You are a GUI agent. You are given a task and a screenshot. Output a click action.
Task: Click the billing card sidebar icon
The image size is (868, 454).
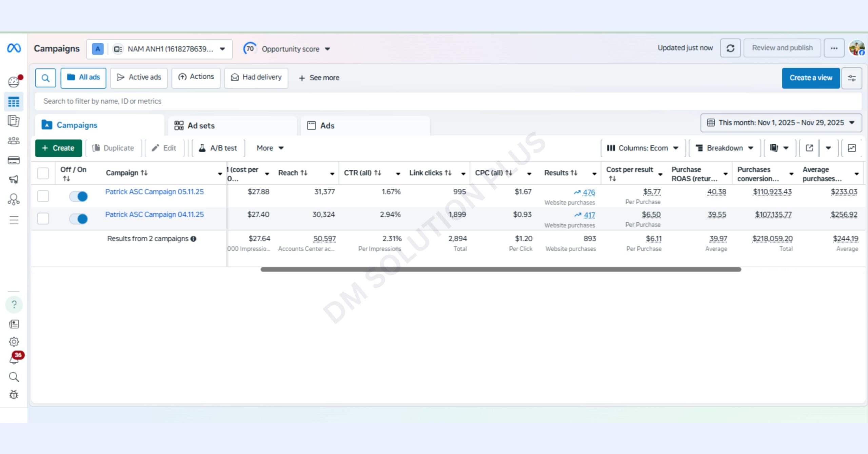[x=14, y=160]
